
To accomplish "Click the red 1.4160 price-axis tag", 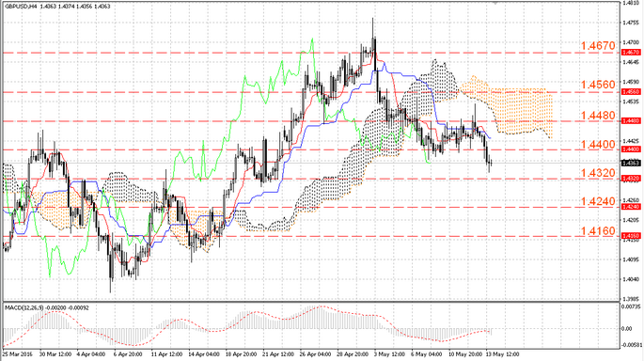I will coord(631,236).
